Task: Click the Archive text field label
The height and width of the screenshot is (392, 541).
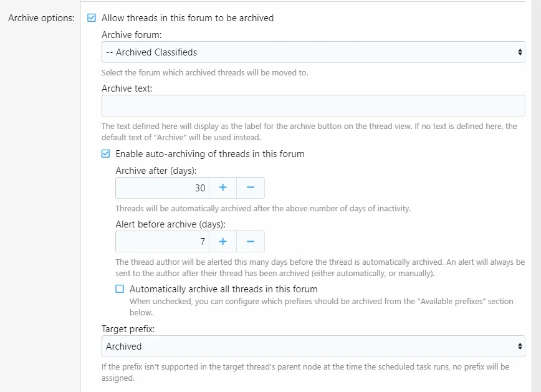Action: click(127, 88)
